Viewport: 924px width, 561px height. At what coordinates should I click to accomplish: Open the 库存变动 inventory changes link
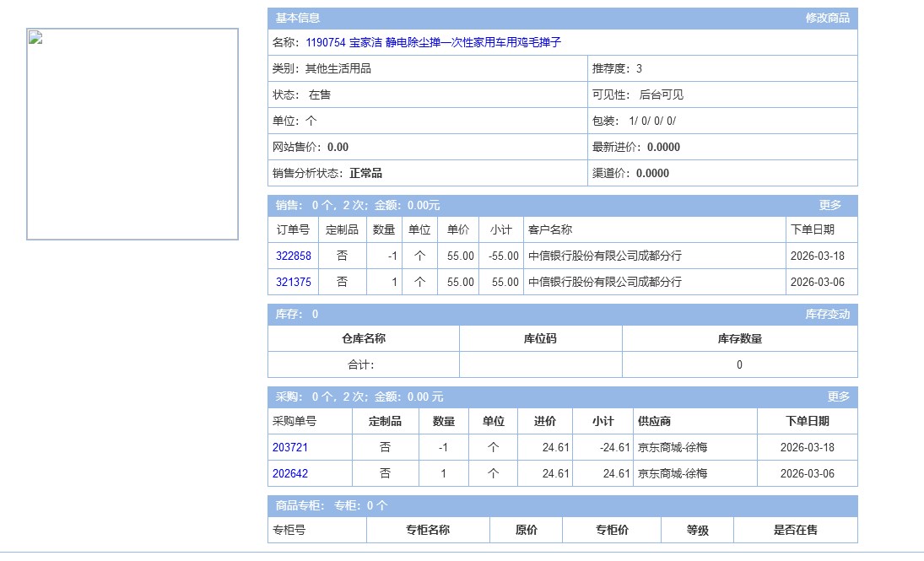pyautogui.click(x=827, y=315)
